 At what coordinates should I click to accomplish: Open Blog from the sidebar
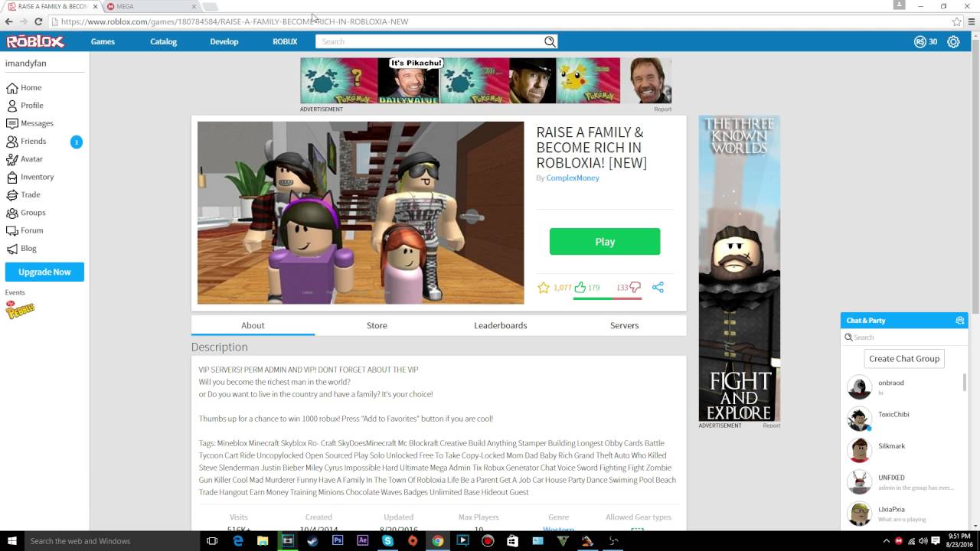click(x=22, y=249)
